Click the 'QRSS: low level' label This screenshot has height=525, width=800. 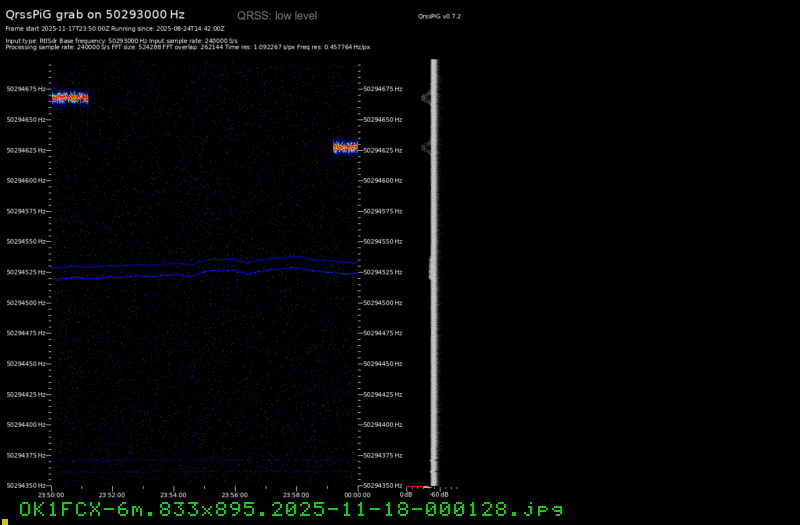277,16
